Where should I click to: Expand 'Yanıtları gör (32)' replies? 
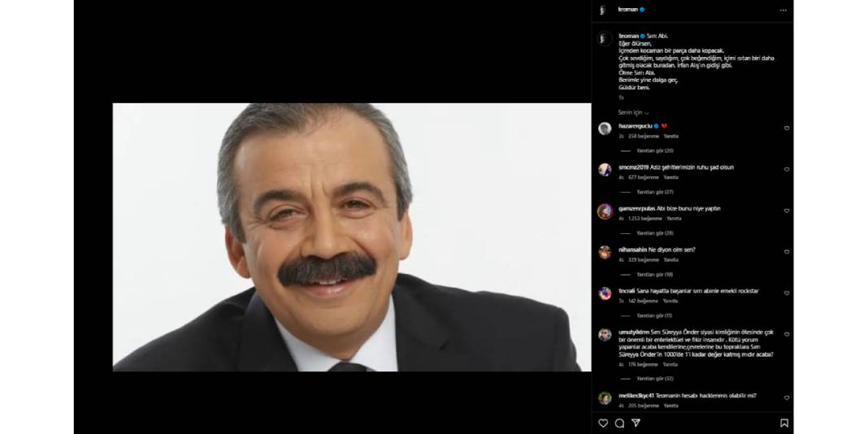(655, 379)
